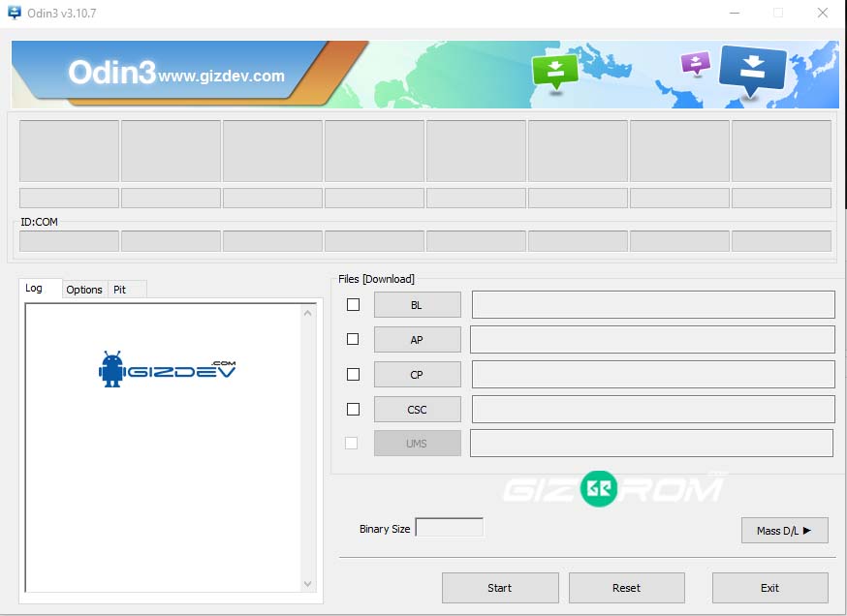Image resolution: width=847 pixels, height=616 pixels.
Task: Click the Binary Size field
Action: tap(449, 528)
